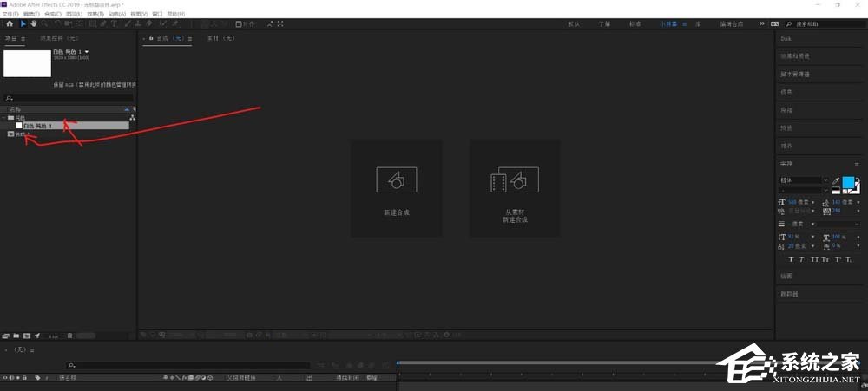
Task: Open the 帮助 menu
Action: (x=176, y=14)
